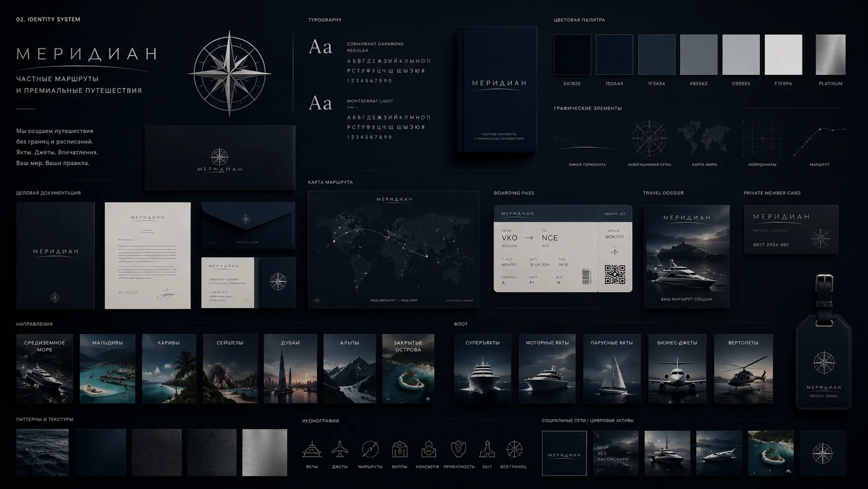This screenshot has height=489, width=868.
Task: Click the small plane icon on boarding pass stub
Action: click(x=615, y=252)
